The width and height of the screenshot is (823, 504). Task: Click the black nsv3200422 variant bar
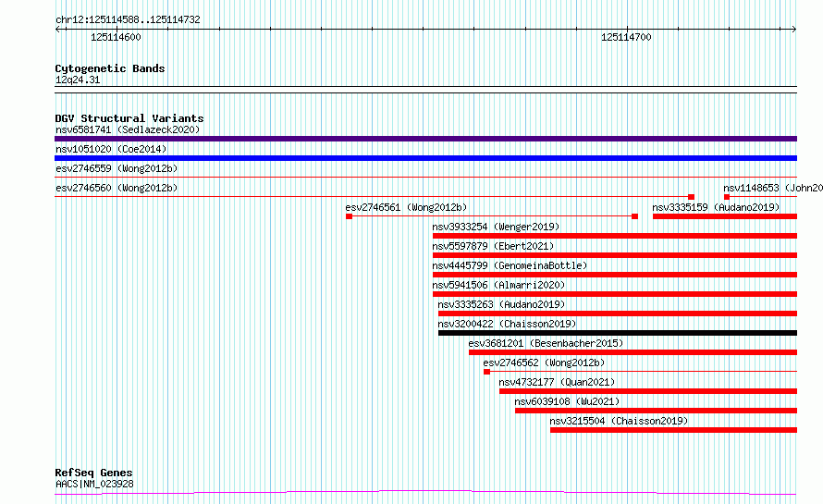point(618,333)
